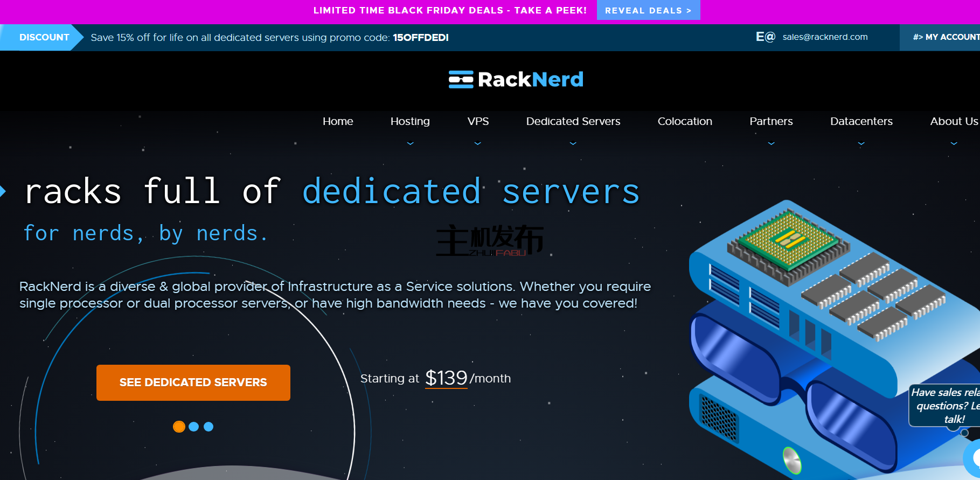This screenshot has width=980, height=480.
Task: Click the 'dedicated servers' headline text
Action: click(471, 192)
